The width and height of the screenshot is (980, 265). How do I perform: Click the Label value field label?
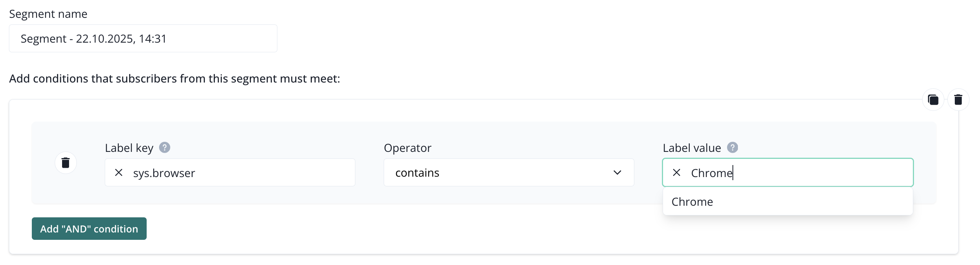click(691, 148)
